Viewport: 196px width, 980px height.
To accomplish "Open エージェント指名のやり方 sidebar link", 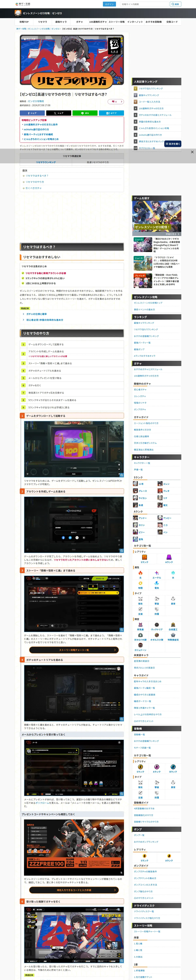I will point(146,423).
